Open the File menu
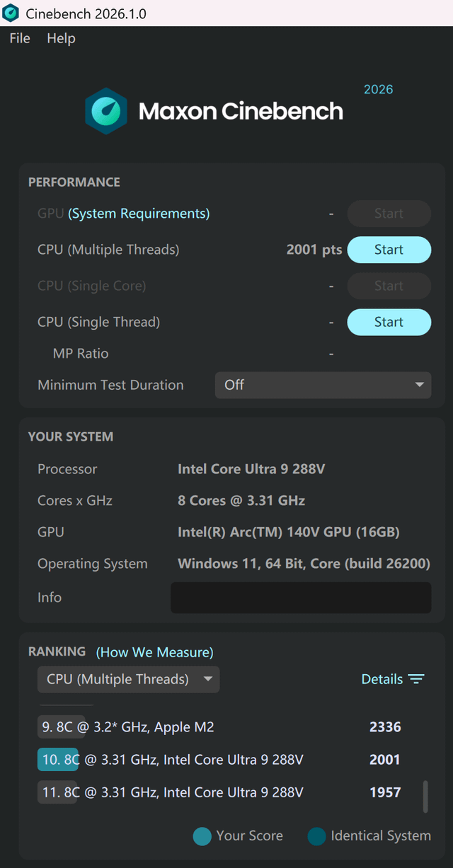The width and height of the screenshot is (453, 868). (x=20, y=38)
